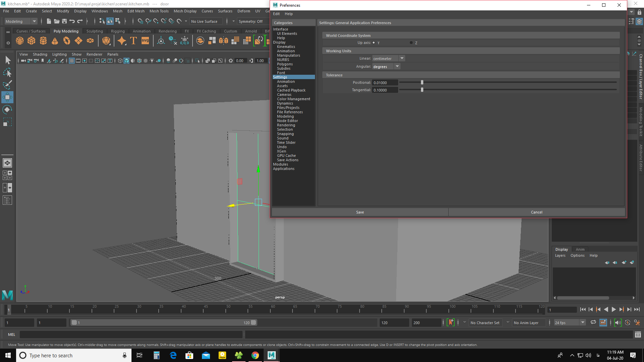Open the Linear units dropdown
This screenshot has width=644, height=362.
(388, 58)
